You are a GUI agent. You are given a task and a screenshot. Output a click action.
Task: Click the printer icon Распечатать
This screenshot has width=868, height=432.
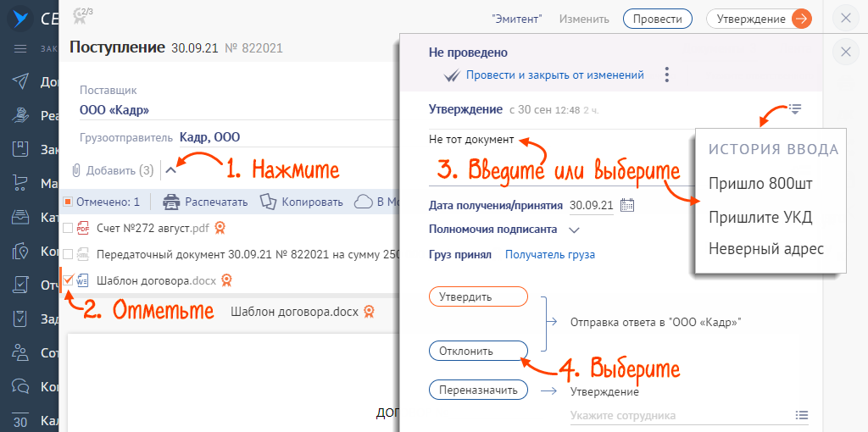(171, 202)
